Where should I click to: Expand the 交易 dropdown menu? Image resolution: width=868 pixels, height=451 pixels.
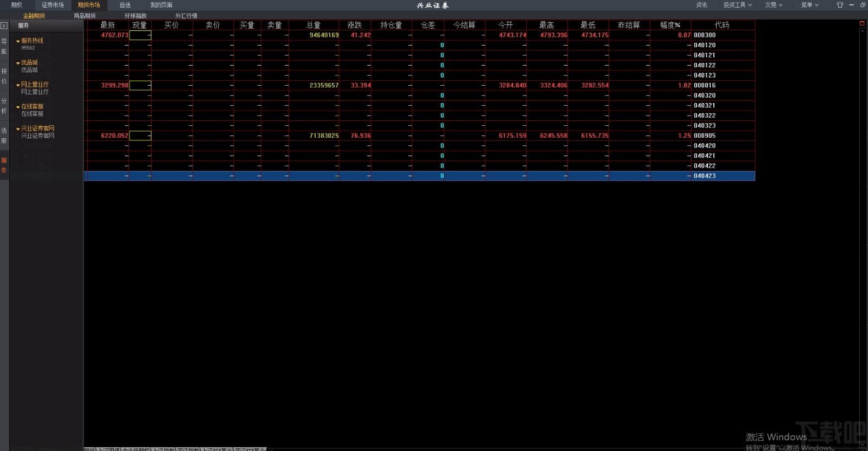tap(774, 5)
